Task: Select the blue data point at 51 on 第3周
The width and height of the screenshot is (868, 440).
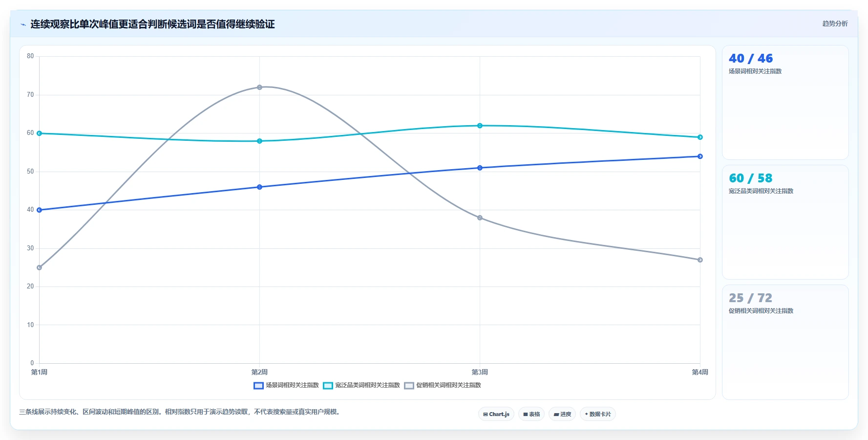Action: coord(480,168)
